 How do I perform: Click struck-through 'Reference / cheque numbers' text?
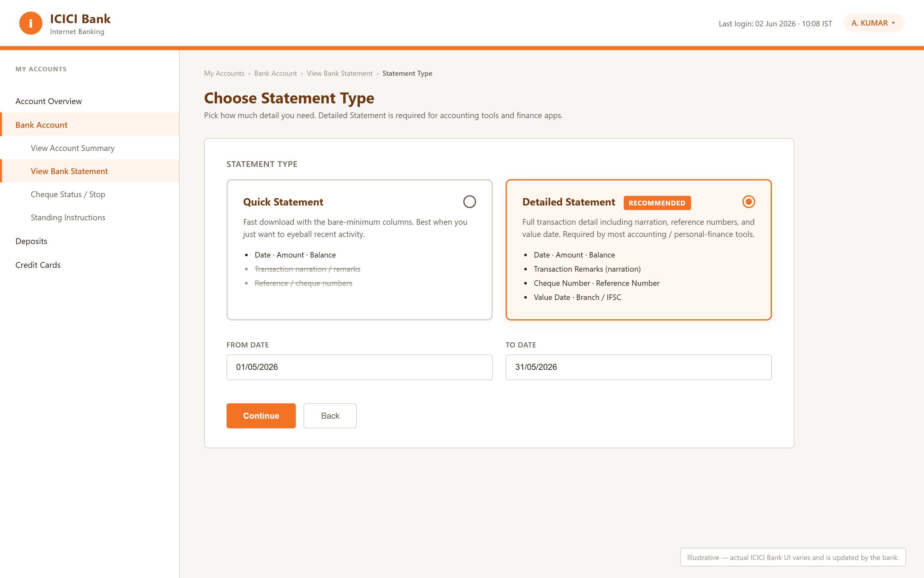click(x=303, y=283)
